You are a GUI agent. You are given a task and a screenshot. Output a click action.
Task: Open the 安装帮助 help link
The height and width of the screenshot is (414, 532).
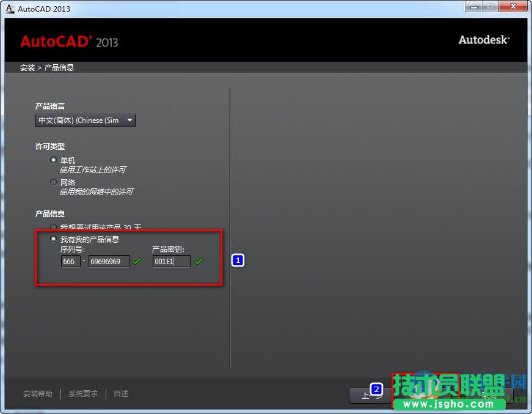pyautogui.click(x=37, y=393)
